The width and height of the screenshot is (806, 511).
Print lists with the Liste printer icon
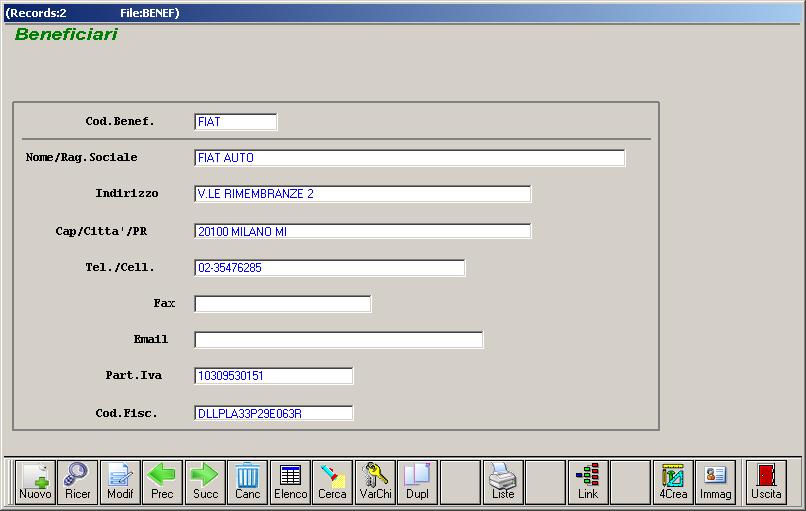pyautogui.click(x=503, y=482)
